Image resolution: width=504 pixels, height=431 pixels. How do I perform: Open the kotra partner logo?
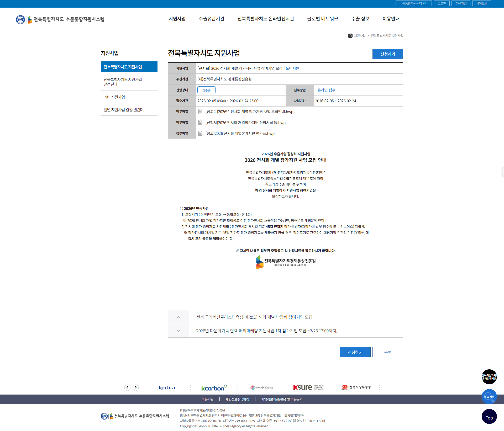tap(167, 388)
